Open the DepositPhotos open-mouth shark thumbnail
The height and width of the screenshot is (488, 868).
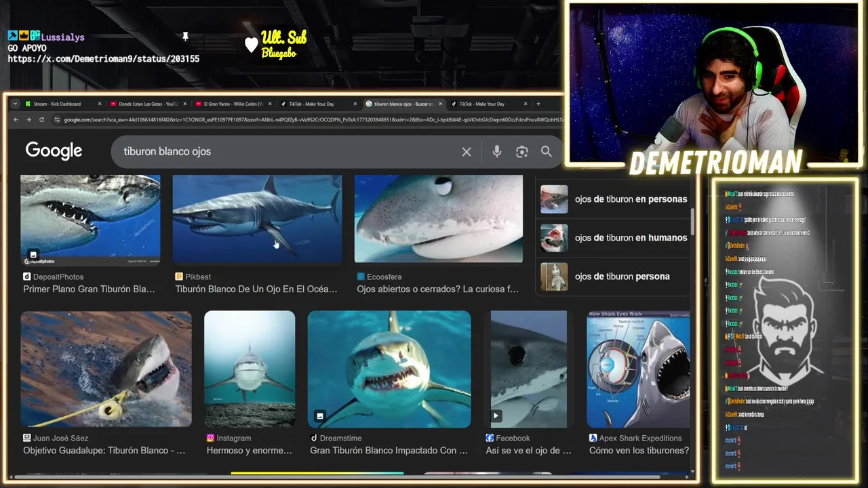[90, 220]
